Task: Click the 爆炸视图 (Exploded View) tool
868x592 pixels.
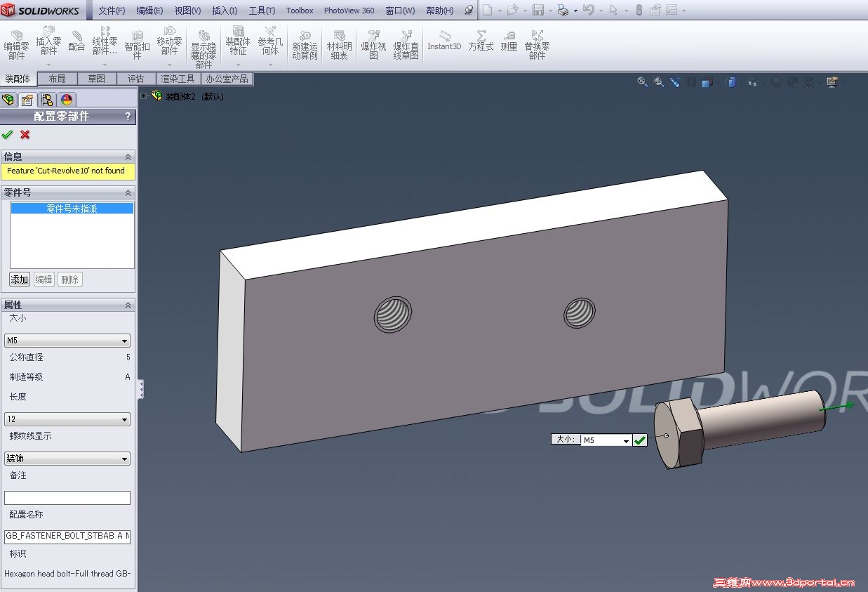Action: tap(373, 45)
